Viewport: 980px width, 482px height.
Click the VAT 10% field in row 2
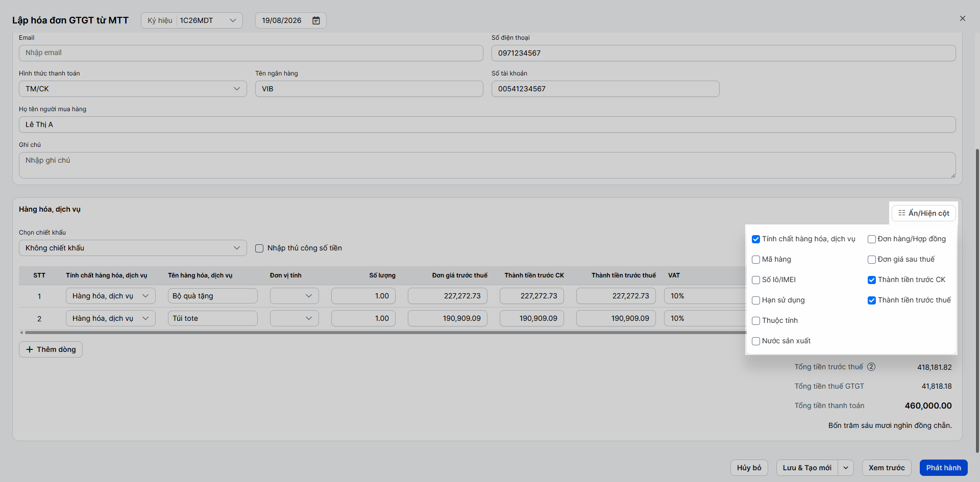704,318
